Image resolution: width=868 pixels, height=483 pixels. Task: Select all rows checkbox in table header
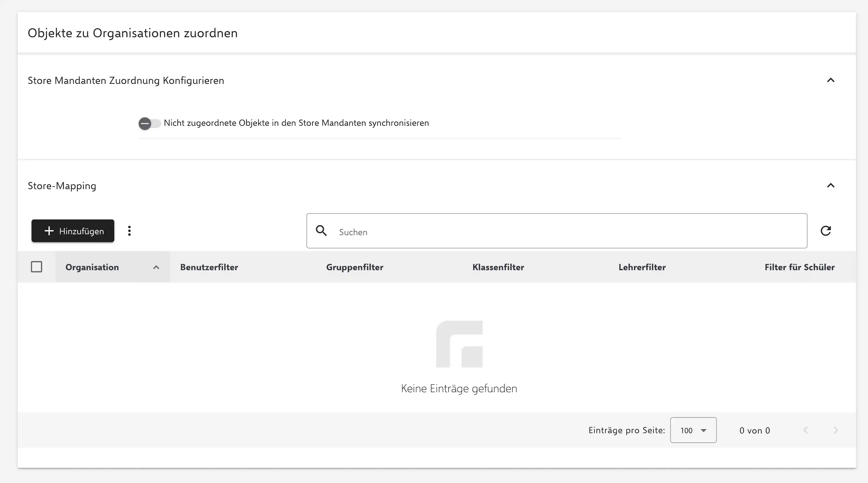click(37, 267)
